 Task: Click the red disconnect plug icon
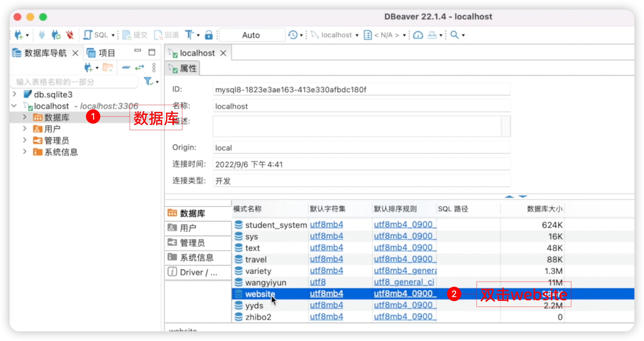click(x=70, y=35)
